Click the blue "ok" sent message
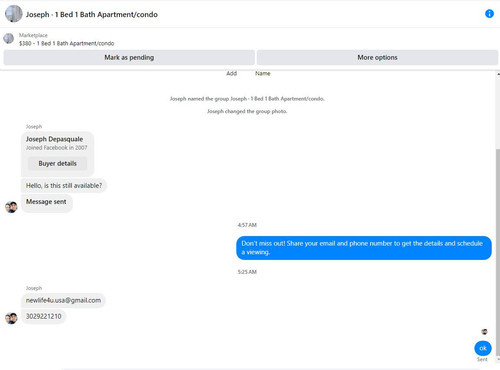This screenshot has width=500, height=370. pos(483,348)
